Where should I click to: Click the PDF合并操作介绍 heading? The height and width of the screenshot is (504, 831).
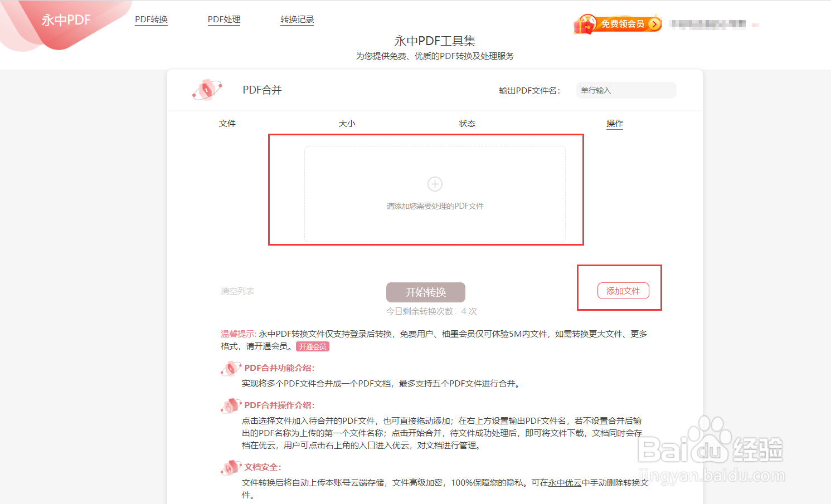click(x=280, y=405)
